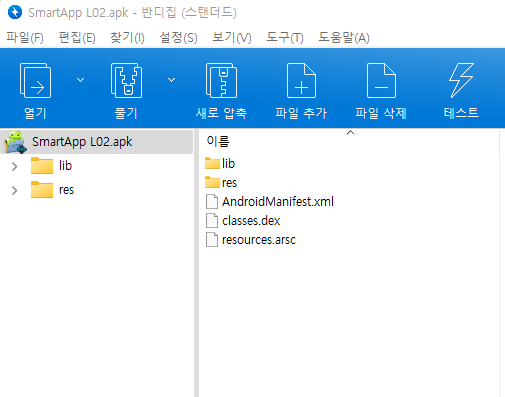The image size is (505, 397).
Task: Select 'res' label in folder tree
Action: tap(66, 190)
